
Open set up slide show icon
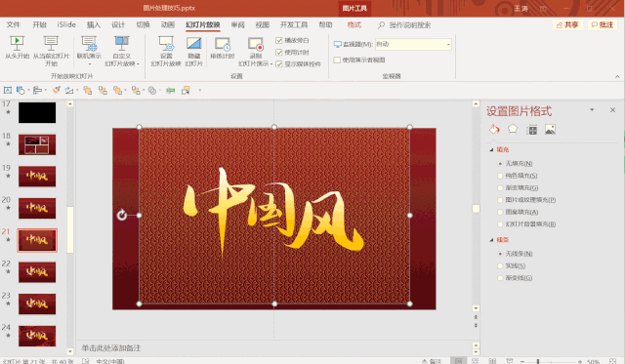[166, 44]
